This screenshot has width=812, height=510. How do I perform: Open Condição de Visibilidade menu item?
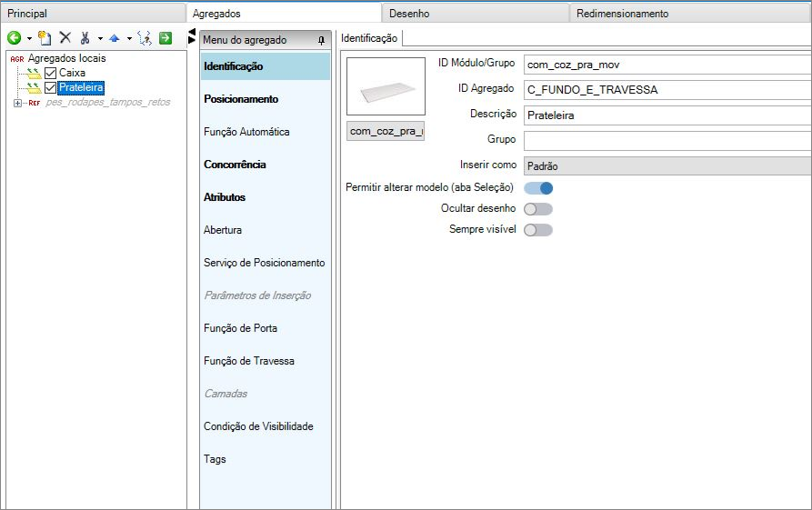click(x=266, y=426)
